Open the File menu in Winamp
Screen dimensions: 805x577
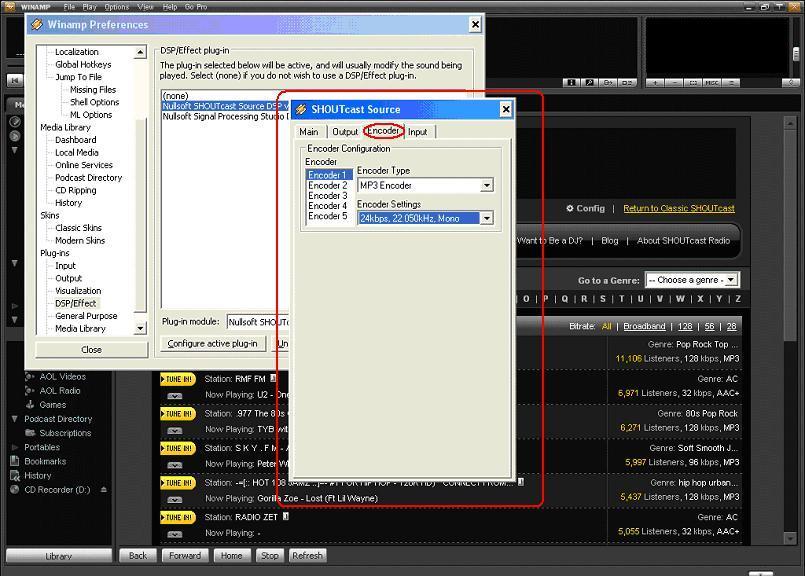click(69, 7)
